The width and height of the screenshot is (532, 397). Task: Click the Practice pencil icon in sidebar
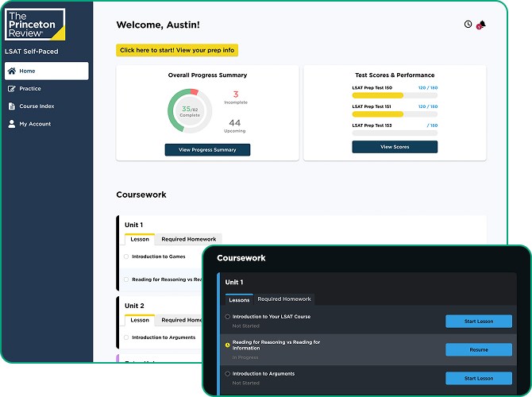tap(12, 89)
